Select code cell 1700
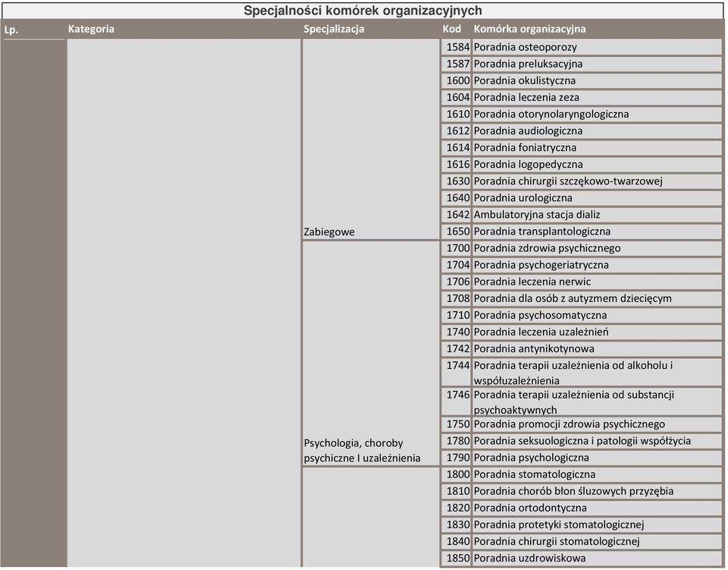The image size is (728, 570). coord(456,247)
